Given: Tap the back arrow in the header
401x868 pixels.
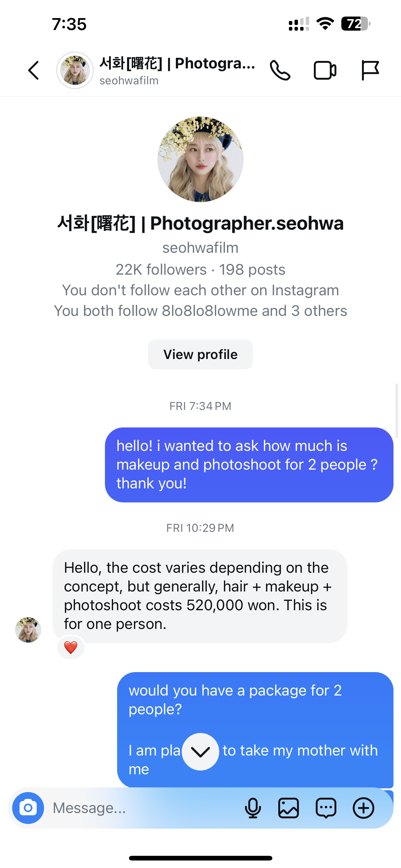Looking at the screenshot, I should (34, 70).
